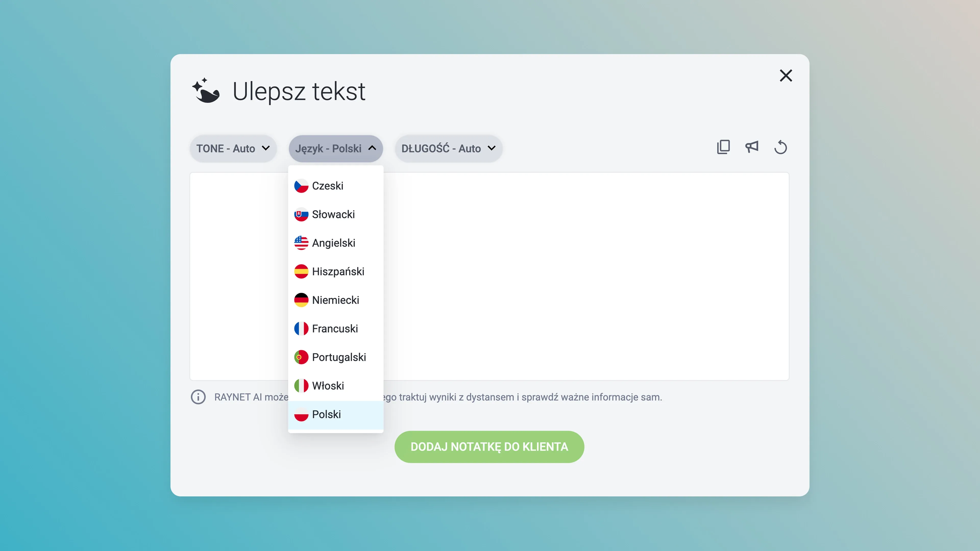Close the Ulepsz tekst dialog
980x551 pixels.
786,76
